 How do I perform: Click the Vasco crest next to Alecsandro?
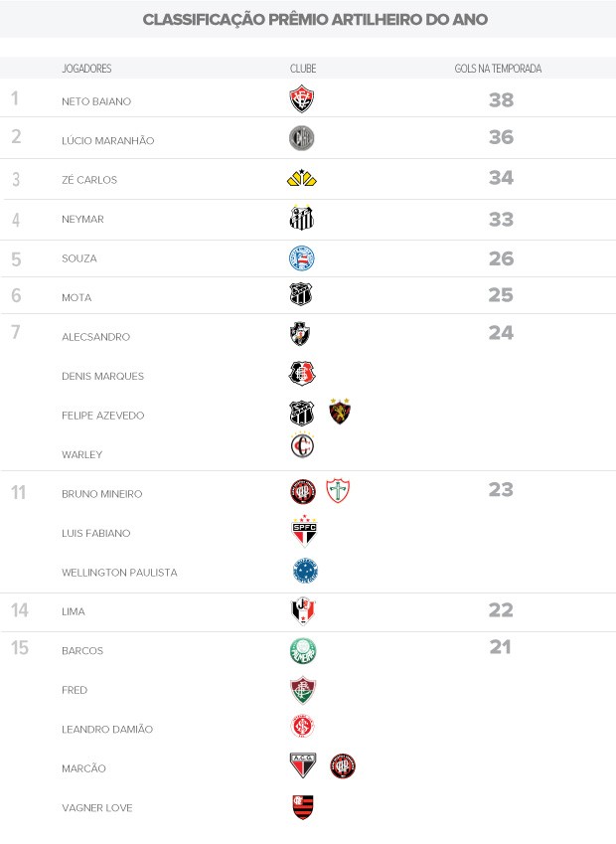coord(300,335)
